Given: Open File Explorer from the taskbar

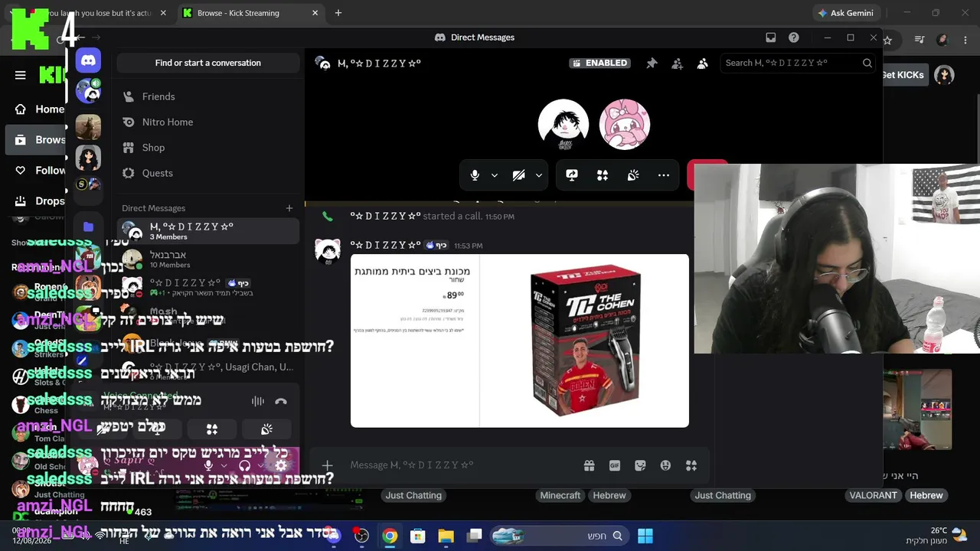Looking at the screenshot, I should 446,536.
